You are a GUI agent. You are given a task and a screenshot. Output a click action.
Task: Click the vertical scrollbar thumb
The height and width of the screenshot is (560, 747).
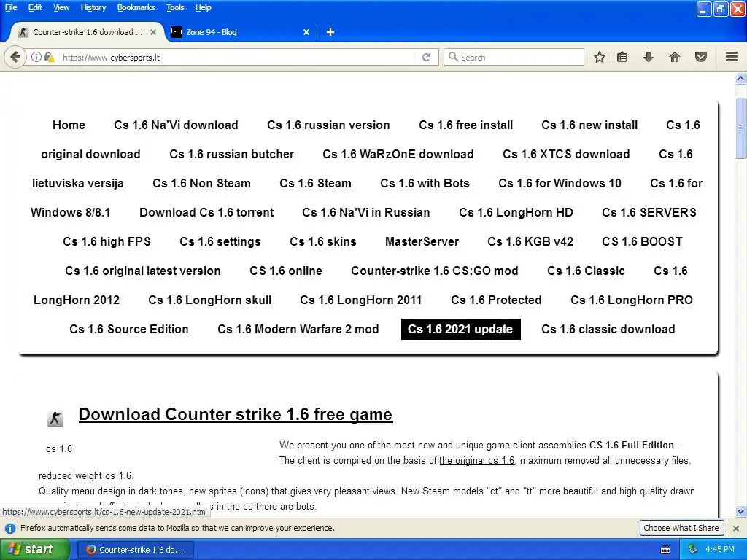pyautogui.click(x=740, y=128)
